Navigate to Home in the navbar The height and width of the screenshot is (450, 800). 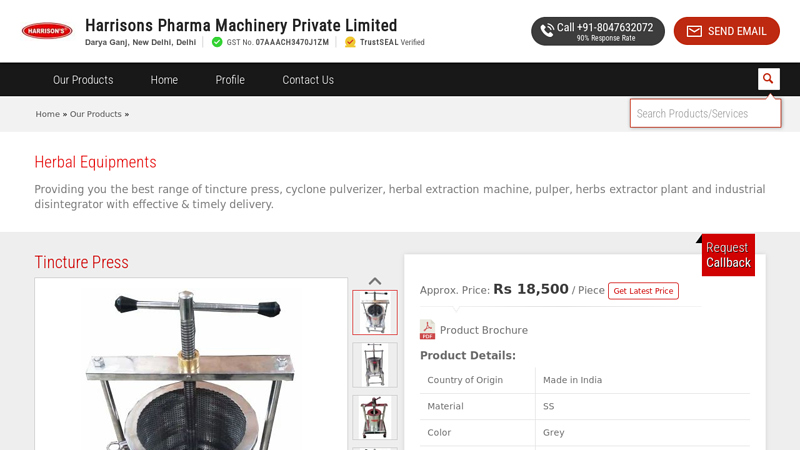tap(164, 80)
